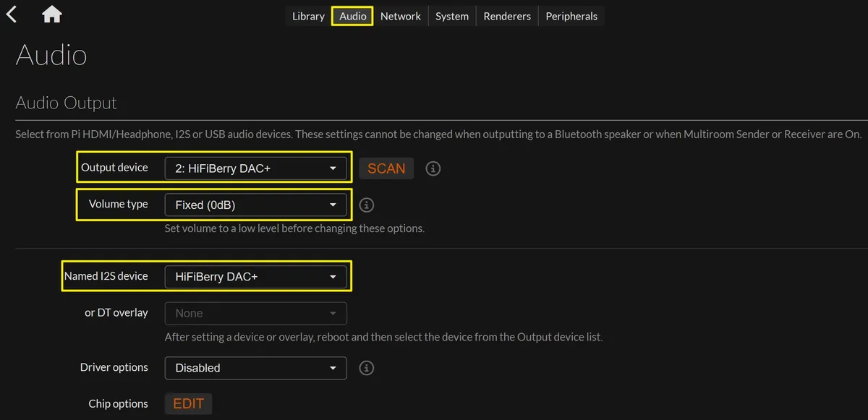This screenshot has width=868, height=420.
Task: Show info for Output device setting
Action: [x=433, y=168]
